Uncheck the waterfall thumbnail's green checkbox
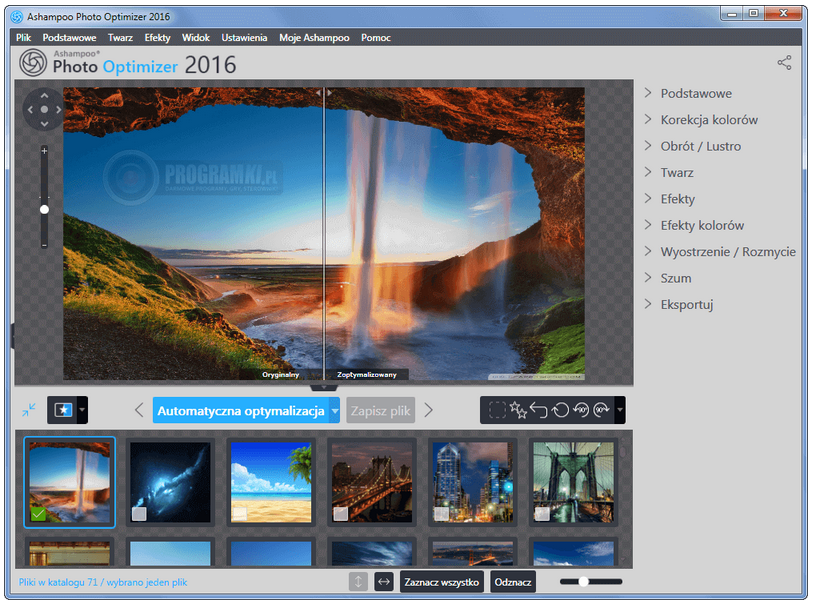813x605 pixels. [38, 514]
